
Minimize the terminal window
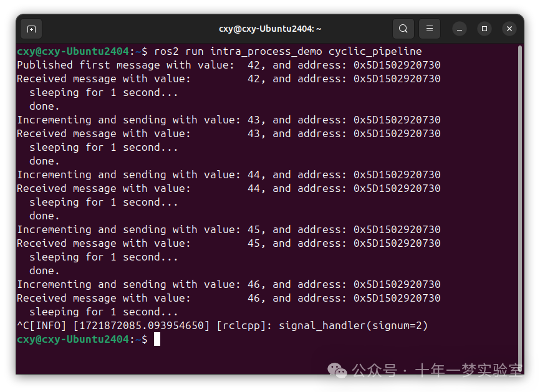tap(460, 29)
